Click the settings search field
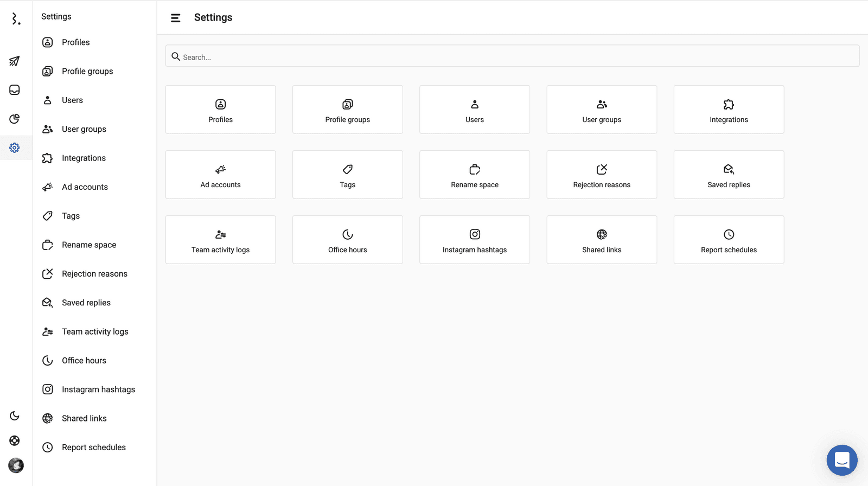Image resolution: width=868 pixels, height=486 pixels. (x=512, y=56)
